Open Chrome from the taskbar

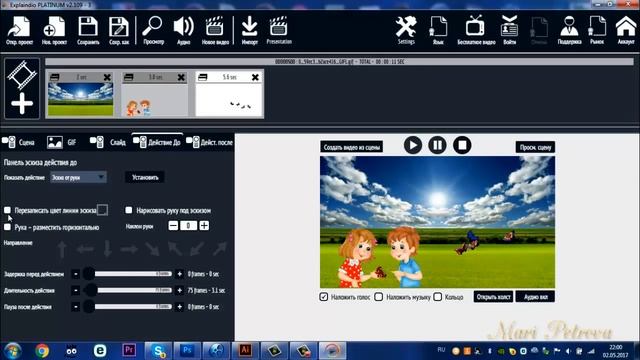(42, 350)
